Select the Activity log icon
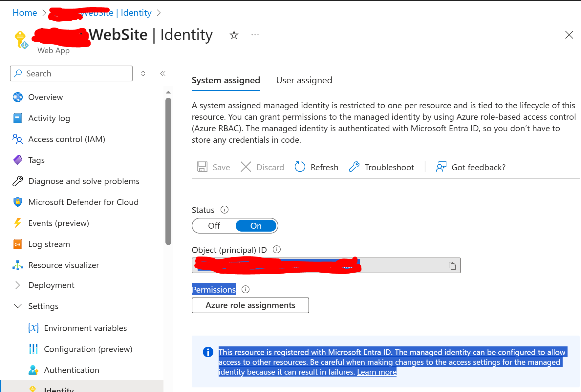581x392 pixels. coord(17,118)
